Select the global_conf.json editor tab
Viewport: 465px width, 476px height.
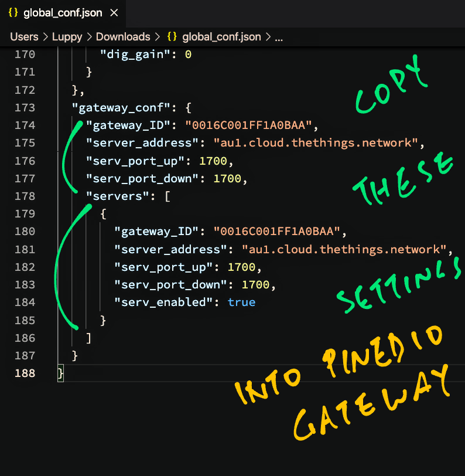pyautogui.click(x=63, y=12)
